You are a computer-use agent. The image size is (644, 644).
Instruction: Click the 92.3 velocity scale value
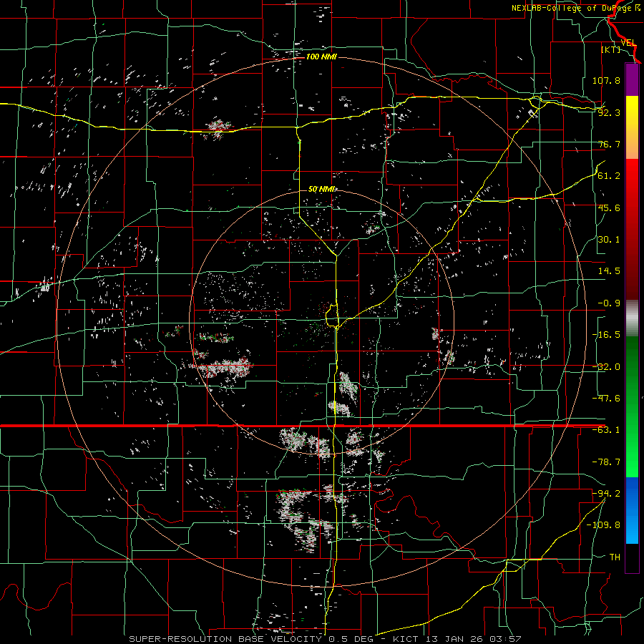point(609,112)
